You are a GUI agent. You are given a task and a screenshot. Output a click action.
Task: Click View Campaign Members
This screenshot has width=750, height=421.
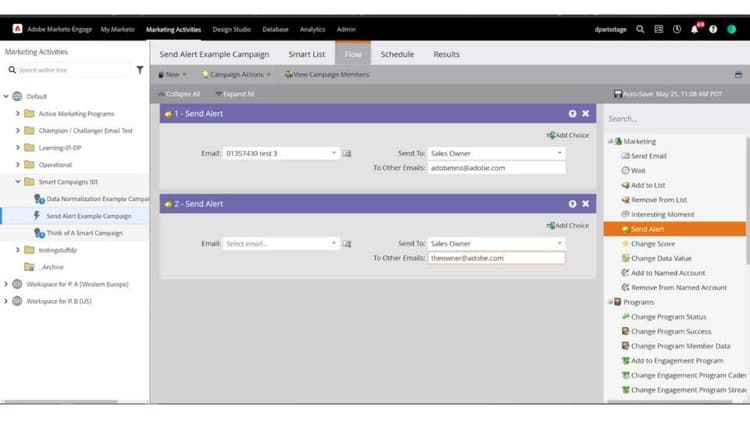(x=327, y=75)
